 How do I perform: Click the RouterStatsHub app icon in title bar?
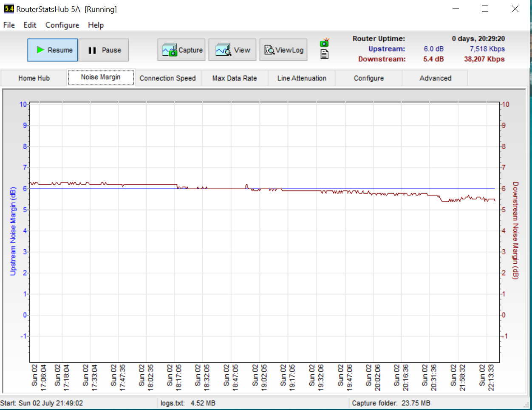(x=8, y=9)
